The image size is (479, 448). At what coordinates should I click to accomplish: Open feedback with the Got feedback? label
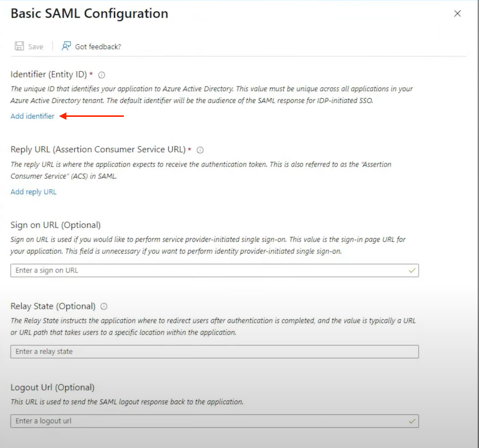pyautogui.click(x=98, y=46)
